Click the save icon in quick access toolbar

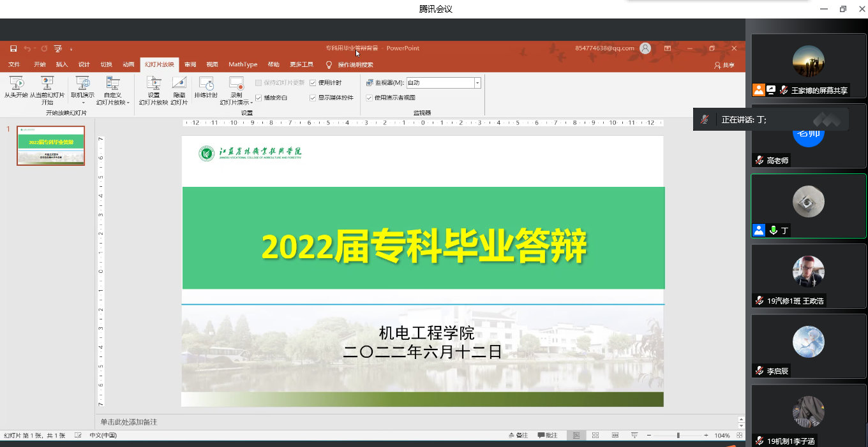[13, 48]
